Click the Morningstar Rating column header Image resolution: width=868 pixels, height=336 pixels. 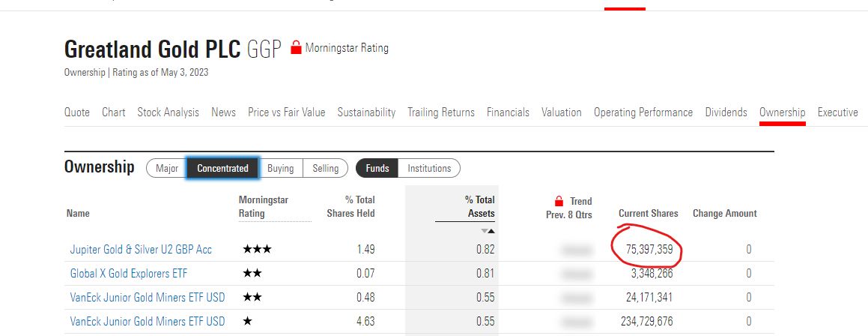click(x=264, y=207)
